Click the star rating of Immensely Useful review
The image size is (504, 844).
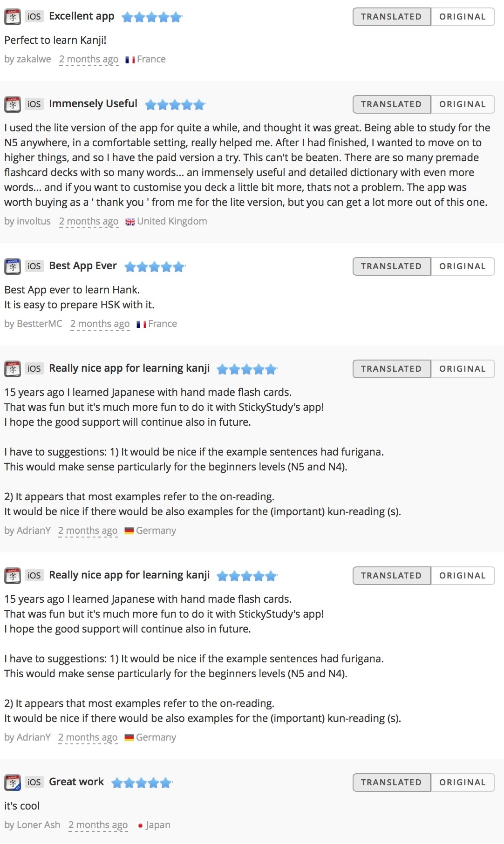coord(175,104)
